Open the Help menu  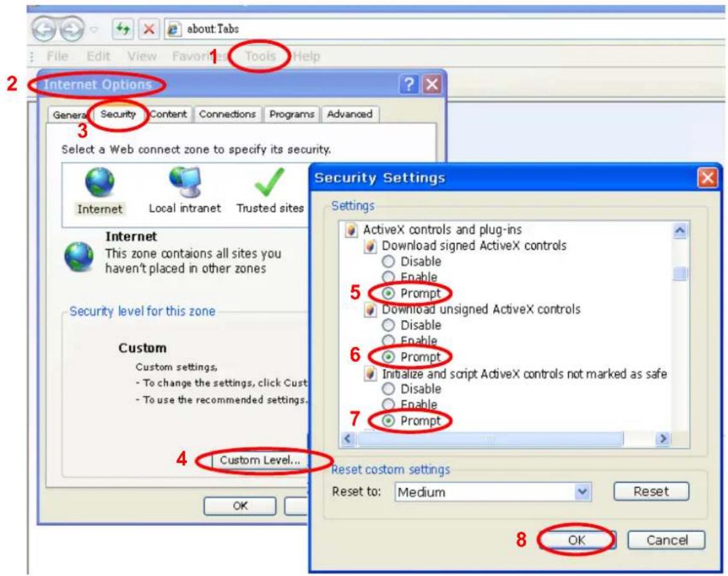point(306,57)
